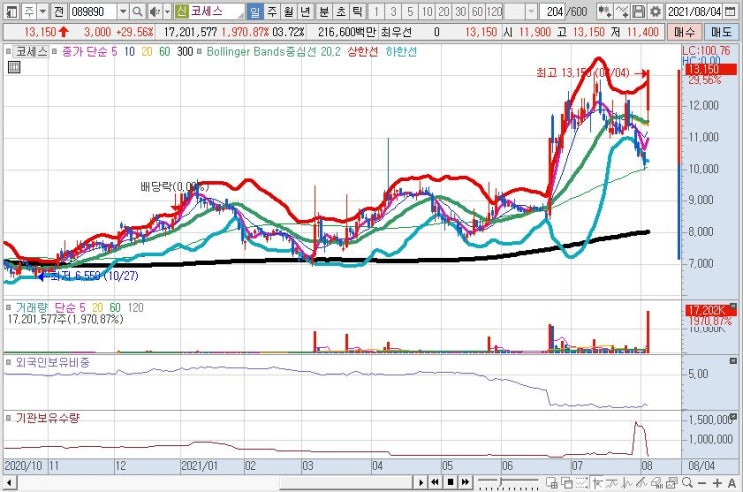This screenshot has height=492, width=743.
Task: Click the 매도 sell button
Action: click(721, 32)
